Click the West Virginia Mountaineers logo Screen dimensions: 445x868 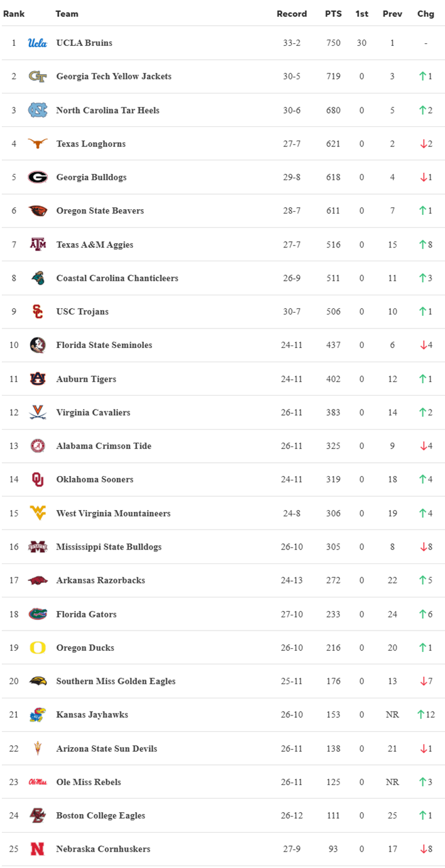38,513
